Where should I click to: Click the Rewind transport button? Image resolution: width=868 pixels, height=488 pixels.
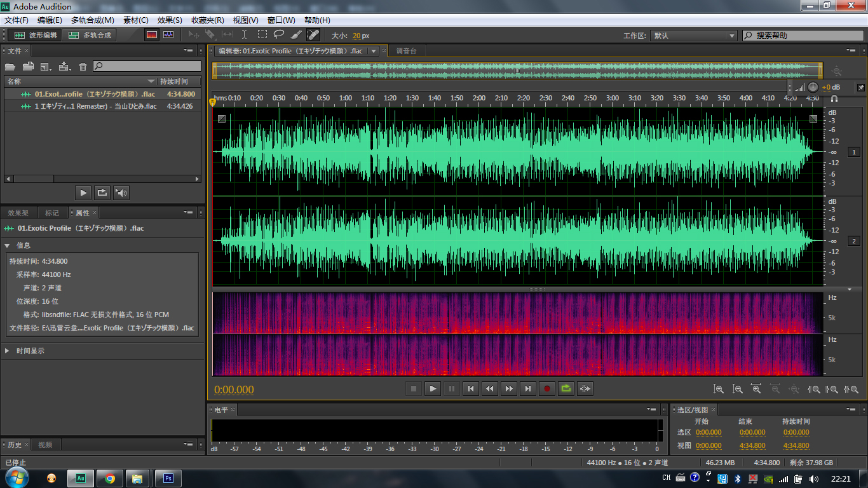(x=490, y=388)
